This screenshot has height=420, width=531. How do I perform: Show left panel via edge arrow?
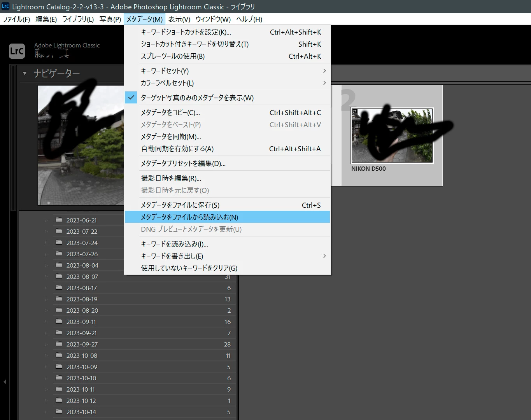pos(5,382)
